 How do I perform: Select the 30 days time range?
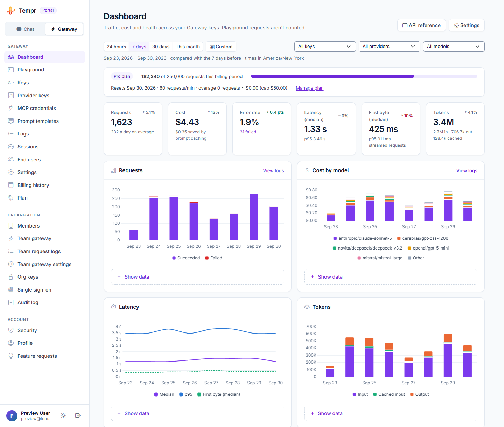161,47
